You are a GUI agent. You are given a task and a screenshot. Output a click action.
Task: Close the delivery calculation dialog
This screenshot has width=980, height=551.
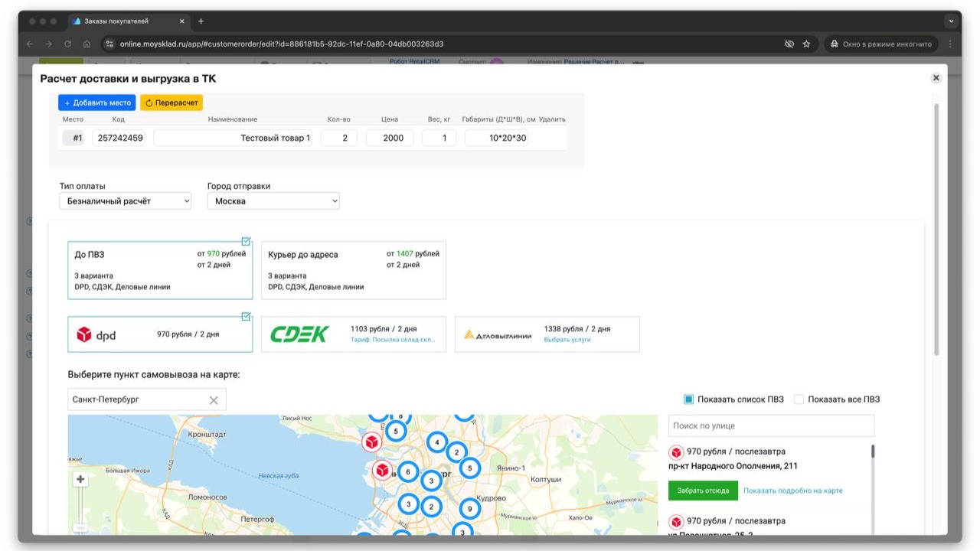(x=936, y=78)
